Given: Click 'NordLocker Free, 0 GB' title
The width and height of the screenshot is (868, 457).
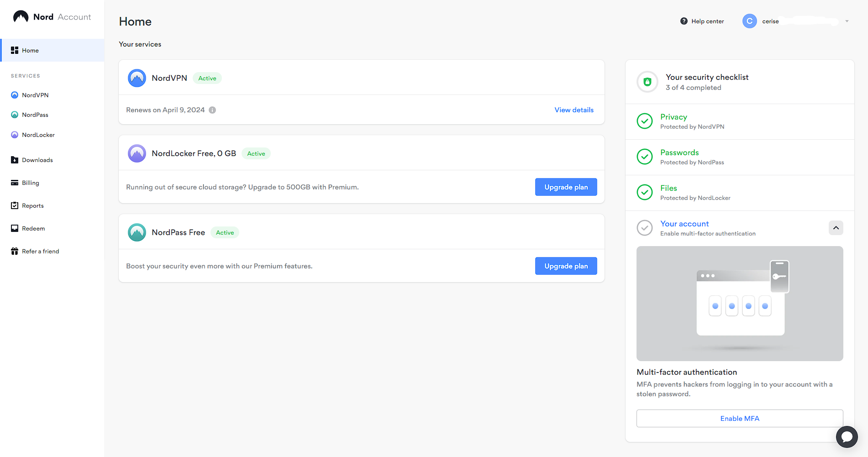Looking at the screenshot, I should tap(194, 153).
